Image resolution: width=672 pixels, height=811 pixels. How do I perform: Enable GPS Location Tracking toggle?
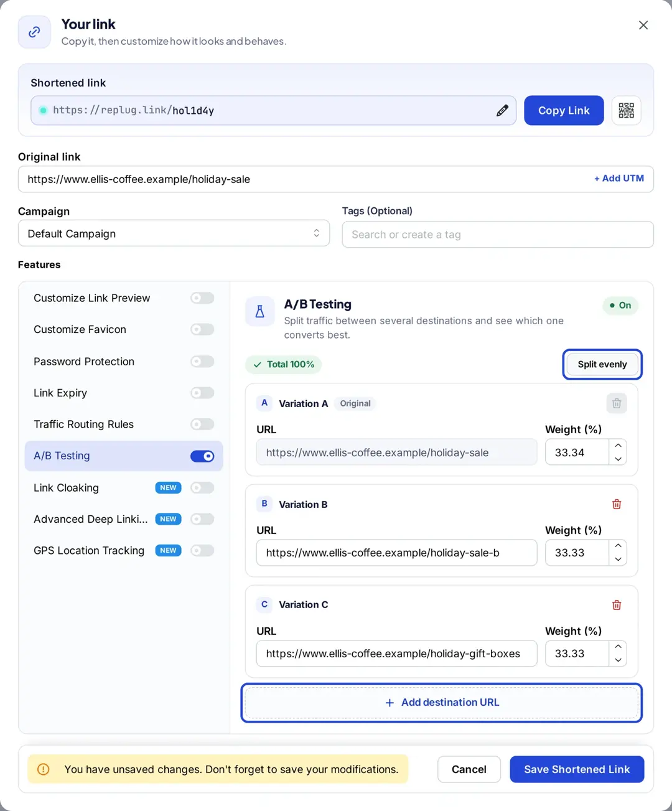[202, 550]
